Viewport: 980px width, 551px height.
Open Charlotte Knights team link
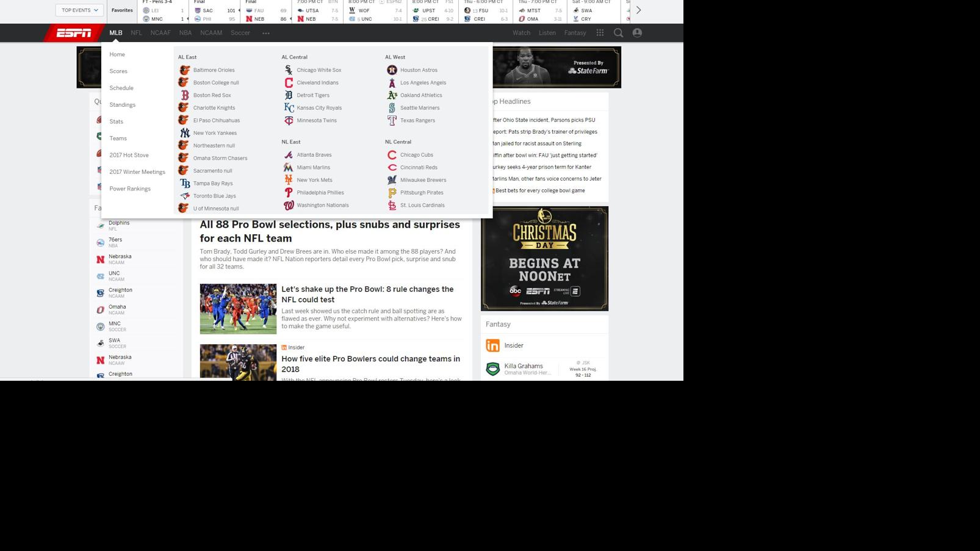tap(214, 108)
